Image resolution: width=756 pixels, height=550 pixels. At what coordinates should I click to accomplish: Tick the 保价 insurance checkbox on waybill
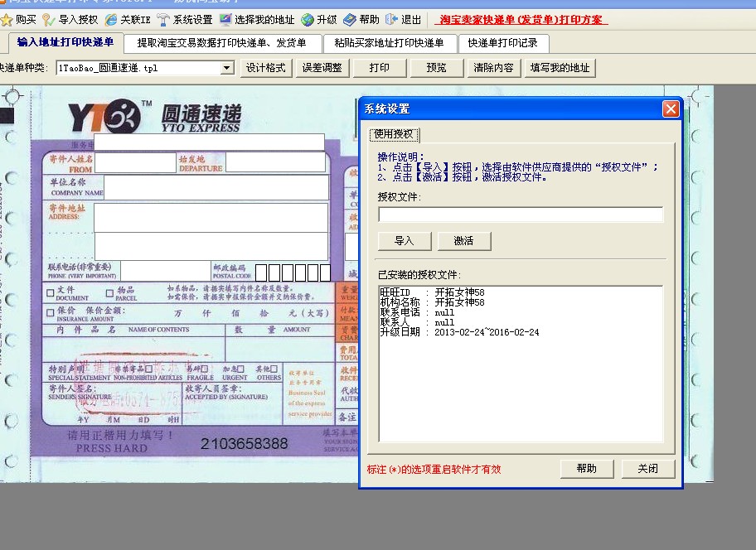point(50,312)
